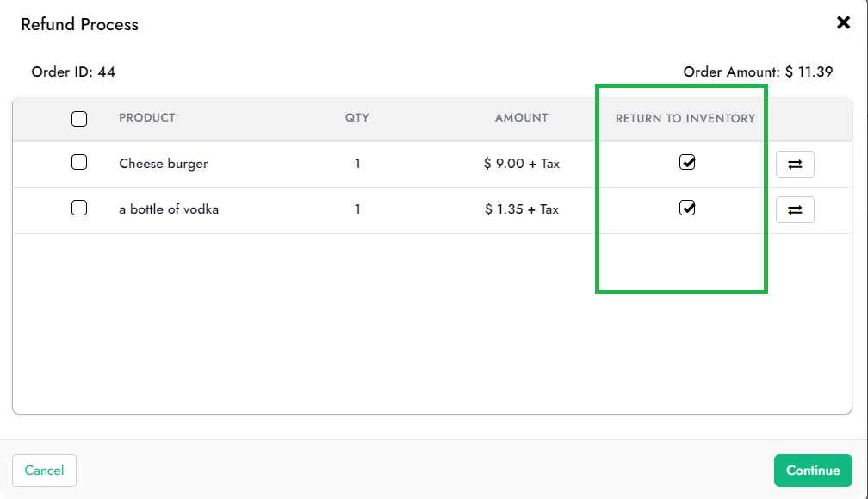Click the $ 9.00 + Tax amount
The width and height of the screenshot is (868, 499).
click(522, 164)
